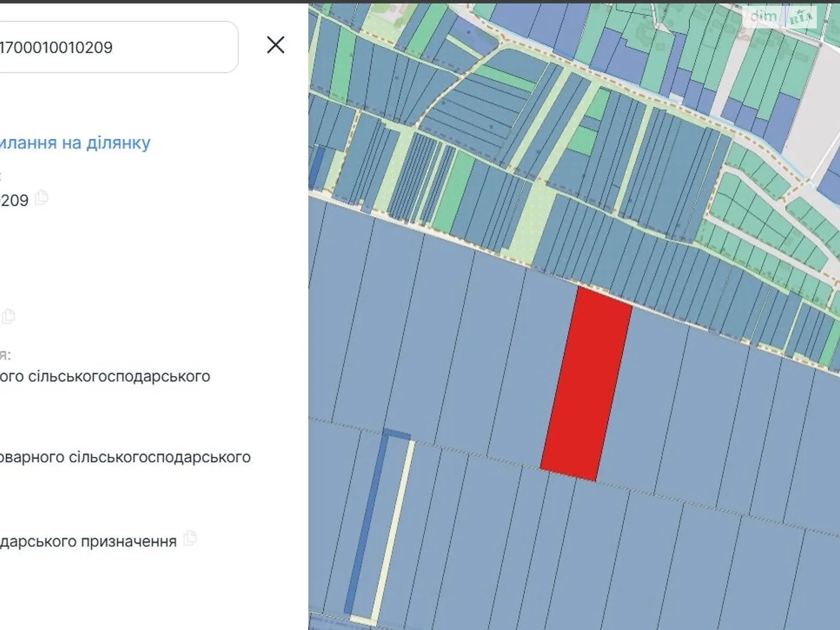The height and width of the screenshot is (630, 840).
Task: Select the red highlighted parcel on map
Action: (x=586, y=383)
